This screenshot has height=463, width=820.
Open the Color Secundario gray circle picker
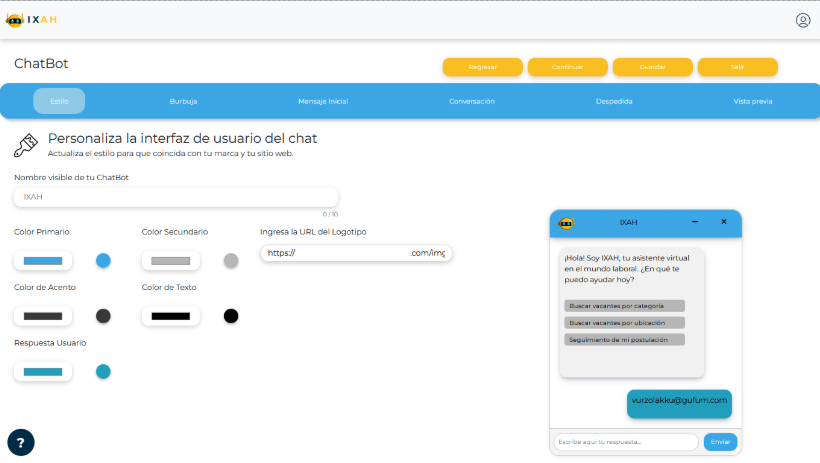[x=231, y=261]
